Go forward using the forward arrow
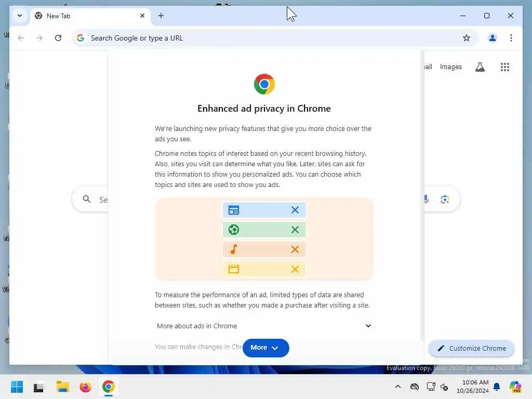Viewport: 532px width, 399px height. (39, 38)
